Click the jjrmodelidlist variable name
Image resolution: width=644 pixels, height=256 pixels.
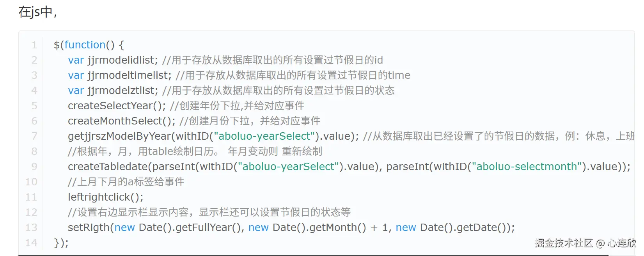point(121,60)
